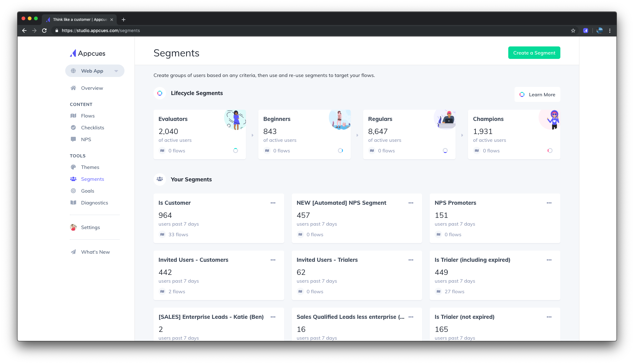Image resolution: width=634 pixels, height=364 pixels.
Task: Open the Flows section
Action: pyautogui.click(x=88, y=116)
